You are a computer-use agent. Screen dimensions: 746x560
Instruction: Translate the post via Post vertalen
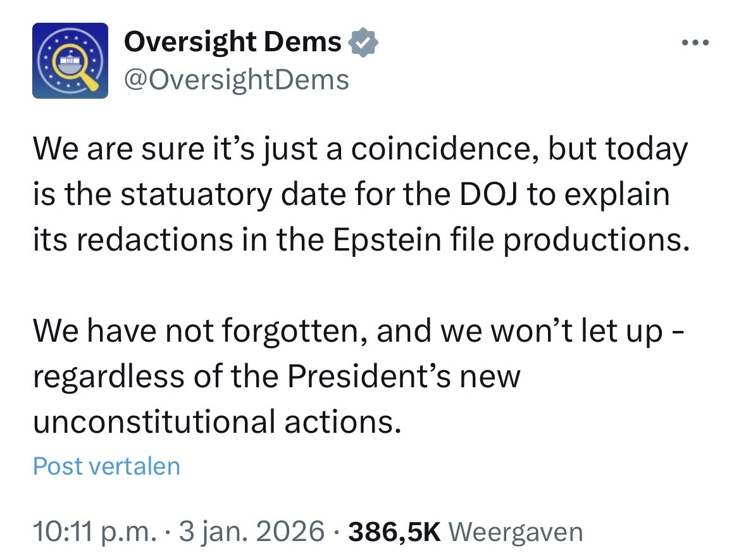point(106,466)
